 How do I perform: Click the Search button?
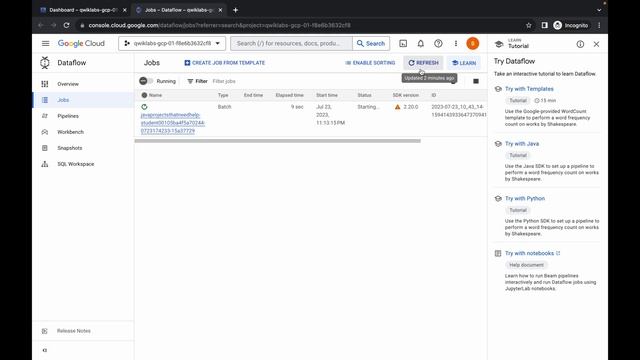pyautogui.click(x=371, y=43)
